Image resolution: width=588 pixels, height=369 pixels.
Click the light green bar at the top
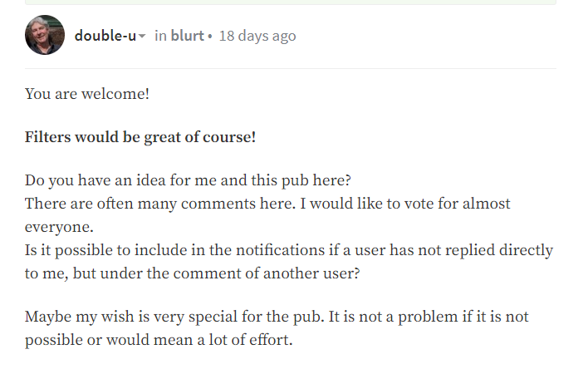(291, 2)
